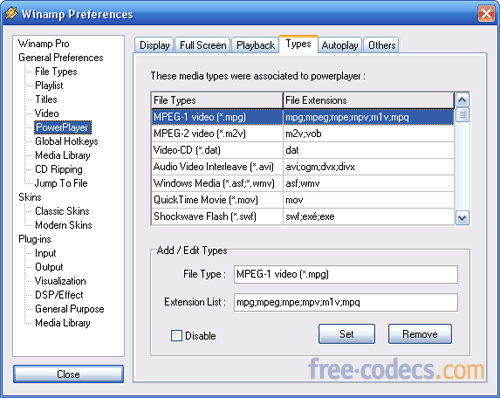500x398 pixels.
Task: Select the Plug-ins tree node
Action: [35, 239]
